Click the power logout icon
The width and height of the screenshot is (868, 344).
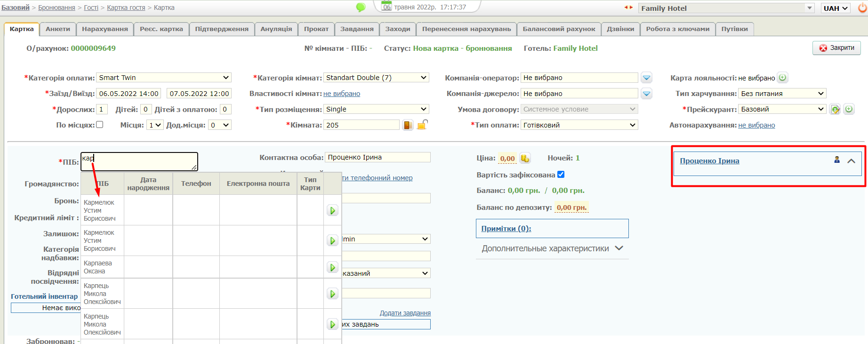point(862,8)
